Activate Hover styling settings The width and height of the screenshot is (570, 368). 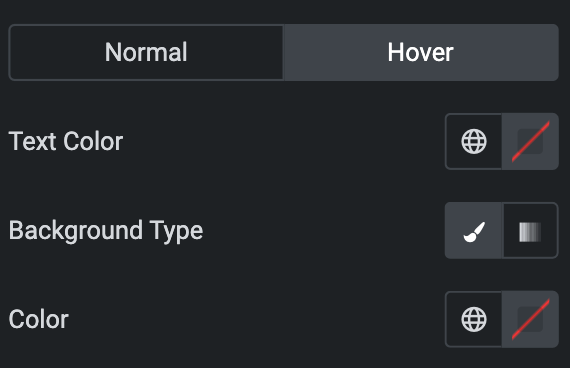click(421, 52)
